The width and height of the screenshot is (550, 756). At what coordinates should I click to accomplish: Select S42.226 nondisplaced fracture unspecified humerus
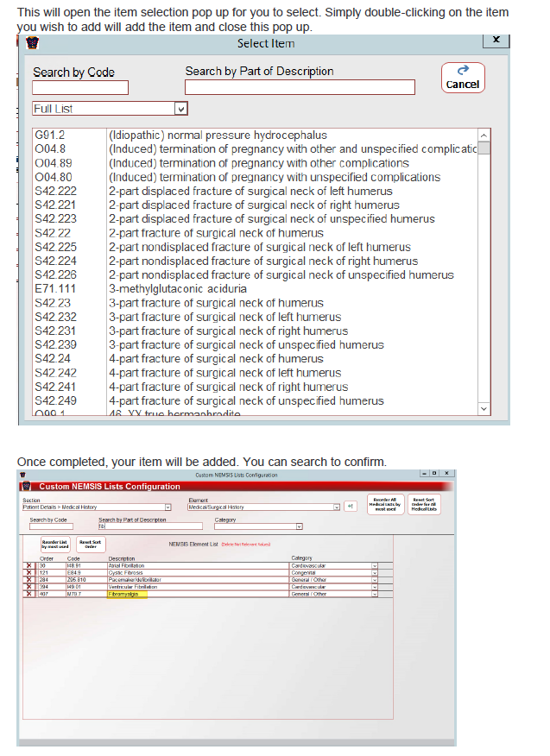click(x=255, y=274)
